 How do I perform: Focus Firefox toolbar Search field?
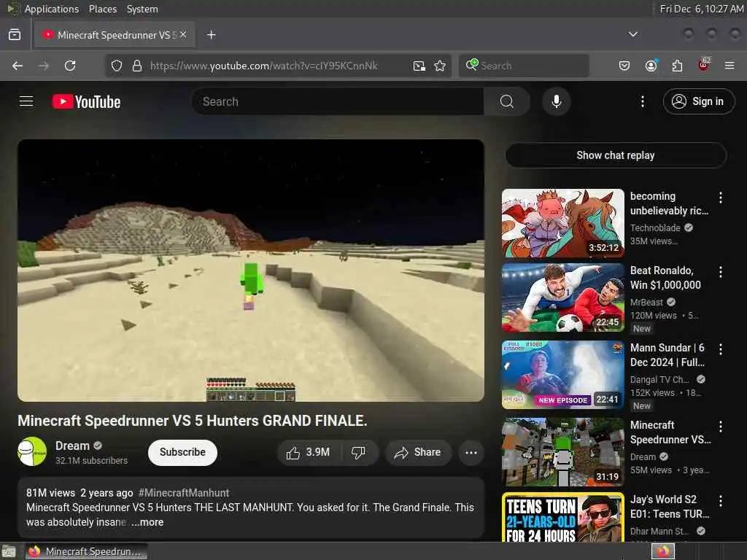coord(524,66)
